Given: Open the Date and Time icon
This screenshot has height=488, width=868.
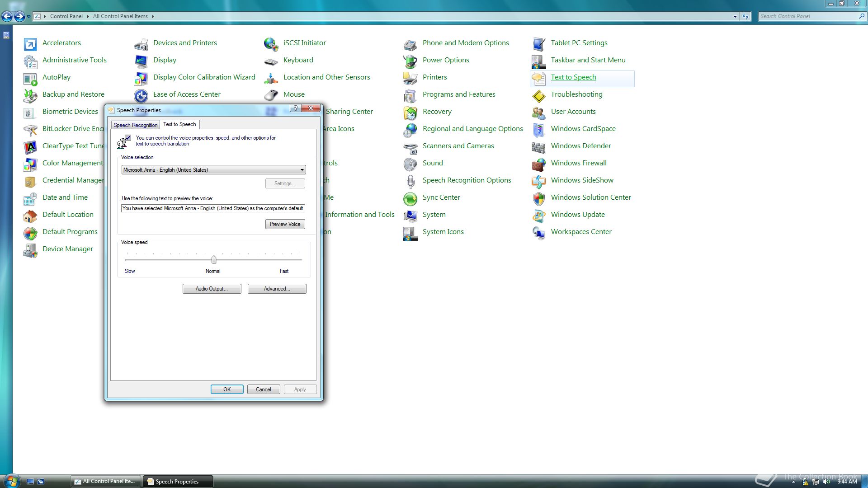Looking at the screenshot, I should click(x=30, y=198).
